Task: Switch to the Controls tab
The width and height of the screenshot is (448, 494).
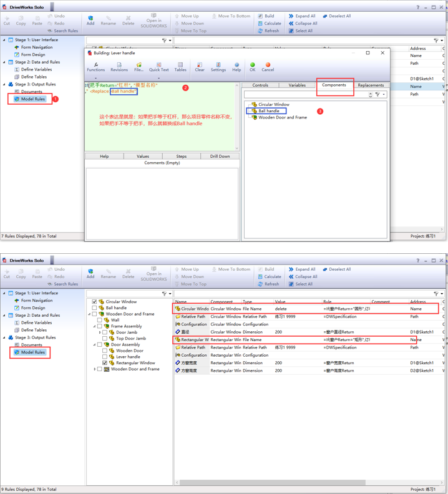Action: click(260, 85)
